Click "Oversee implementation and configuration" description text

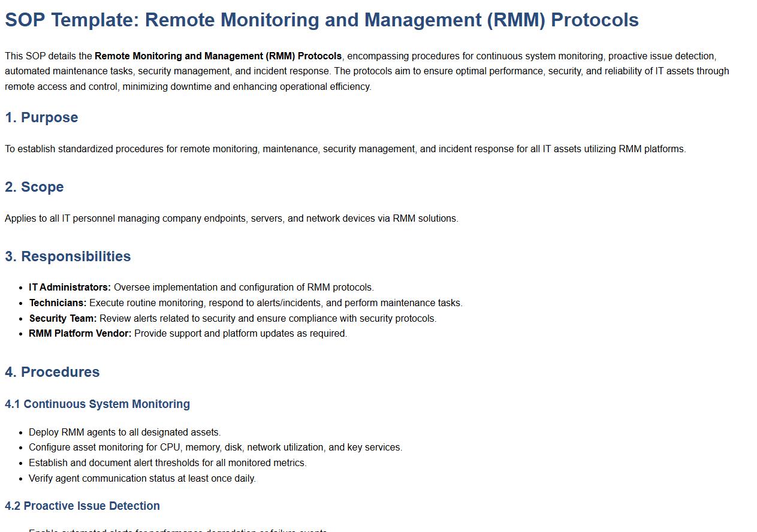[243, 288]
